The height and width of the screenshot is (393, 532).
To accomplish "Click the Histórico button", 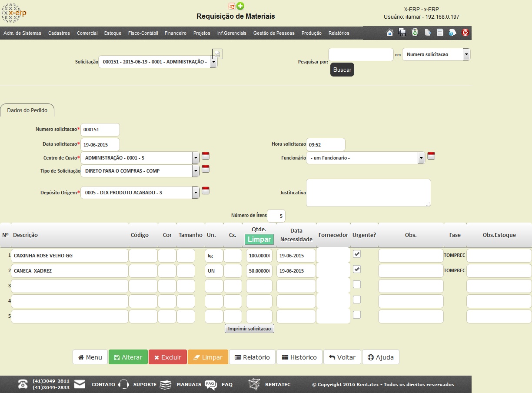I will (299, 357).
